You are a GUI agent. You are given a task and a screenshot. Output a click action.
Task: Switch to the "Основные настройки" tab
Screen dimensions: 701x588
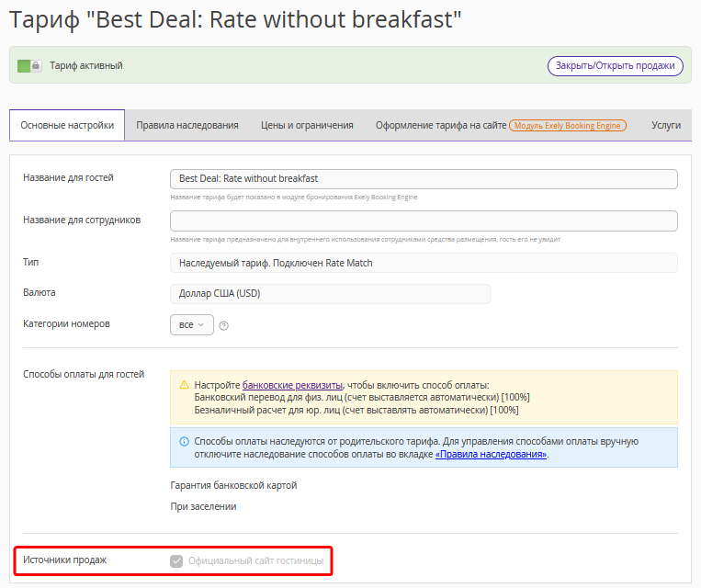pyautogui.click(x=67, y=126)
